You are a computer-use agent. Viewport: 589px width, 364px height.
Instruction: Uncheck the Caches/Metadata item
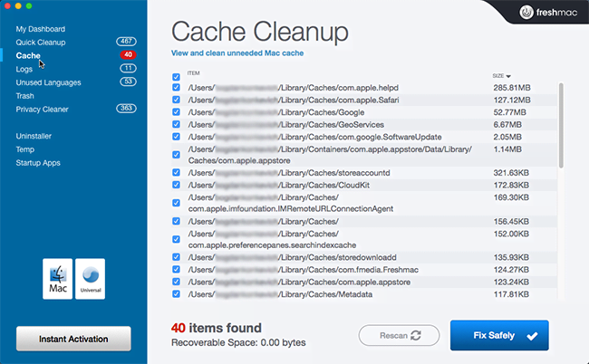[x=176, y=294]
